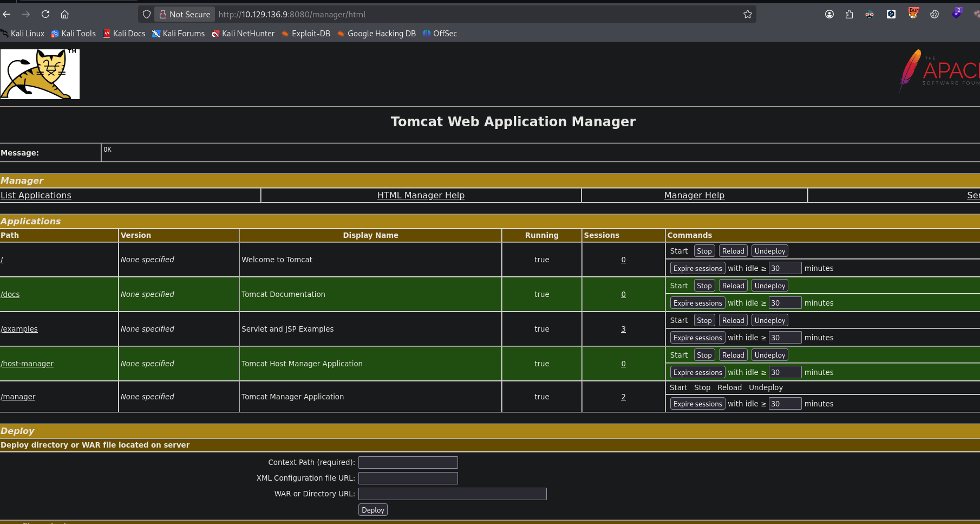Open the Kali NetHunter bookmark
Screen dimensions: 980x524
(x=243, y=34)
